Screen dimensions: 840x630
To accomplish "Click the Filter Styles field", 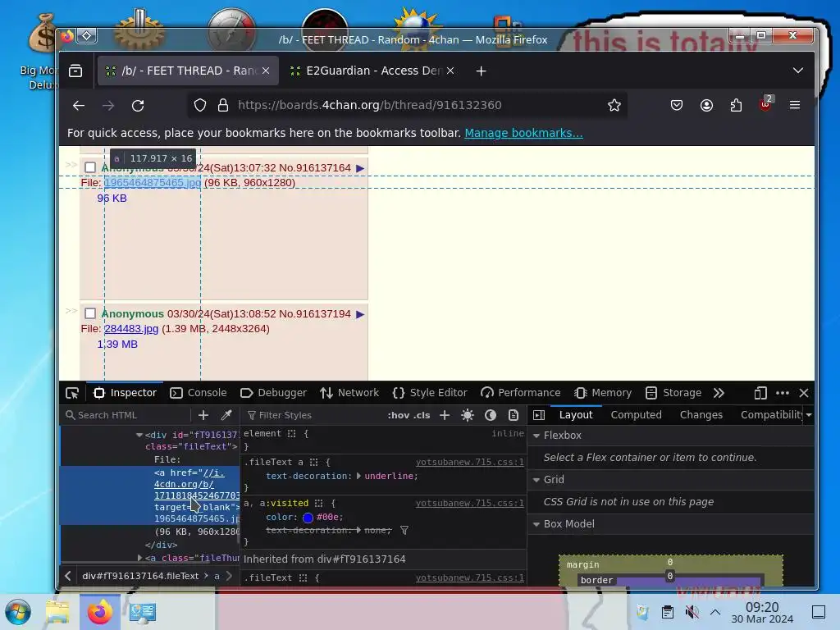I will pyautogui.click(x=311, y=415).
